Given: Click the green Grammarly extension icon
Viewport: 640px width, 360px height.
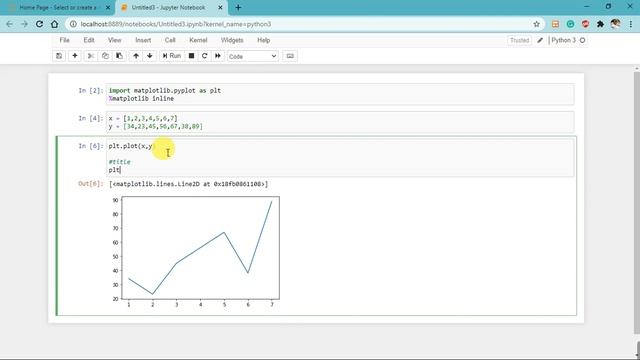Looking at the screenshot, I should [570, 24].
